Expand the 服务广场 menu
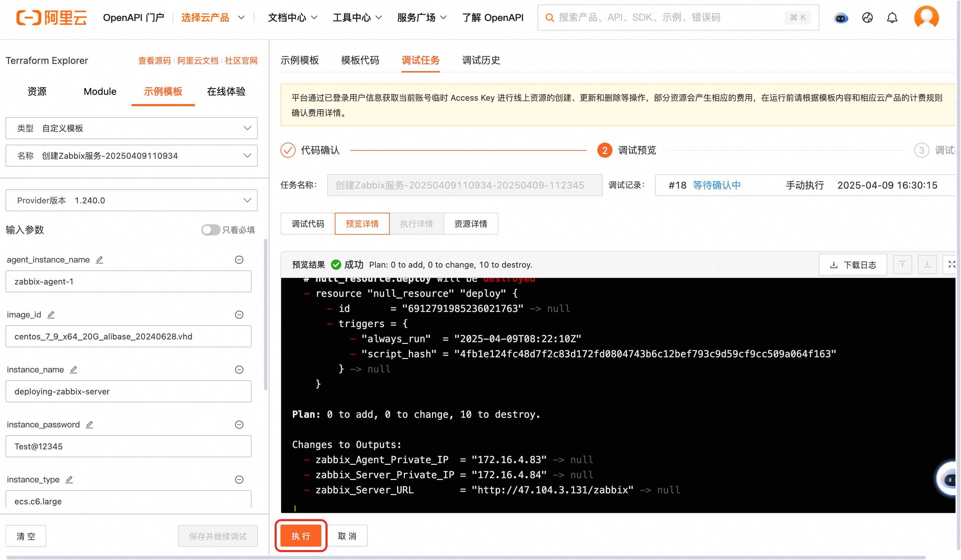 point(422,18)
